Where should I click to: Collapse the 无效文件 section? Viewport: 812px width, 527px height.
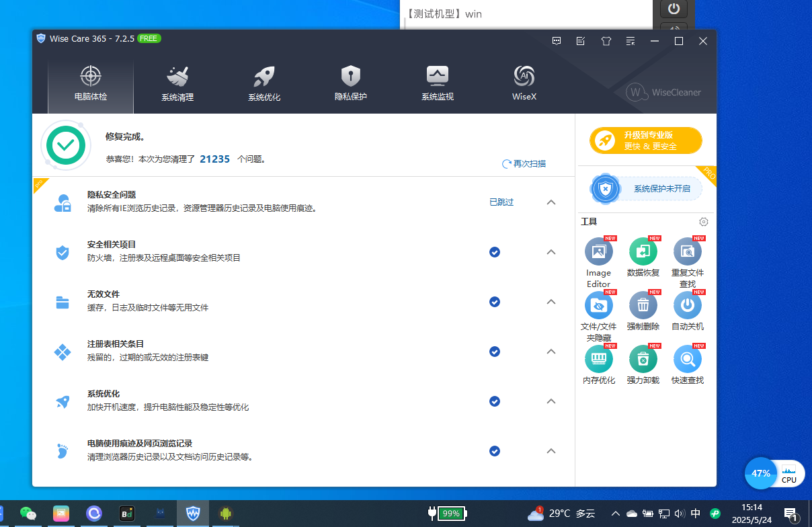point(551,302)
